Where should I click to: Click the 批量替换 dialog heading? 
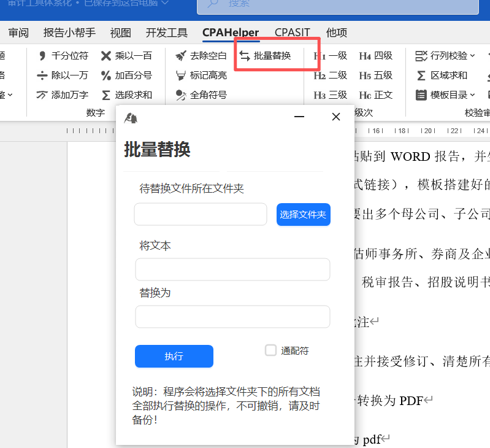coord(157,149)
